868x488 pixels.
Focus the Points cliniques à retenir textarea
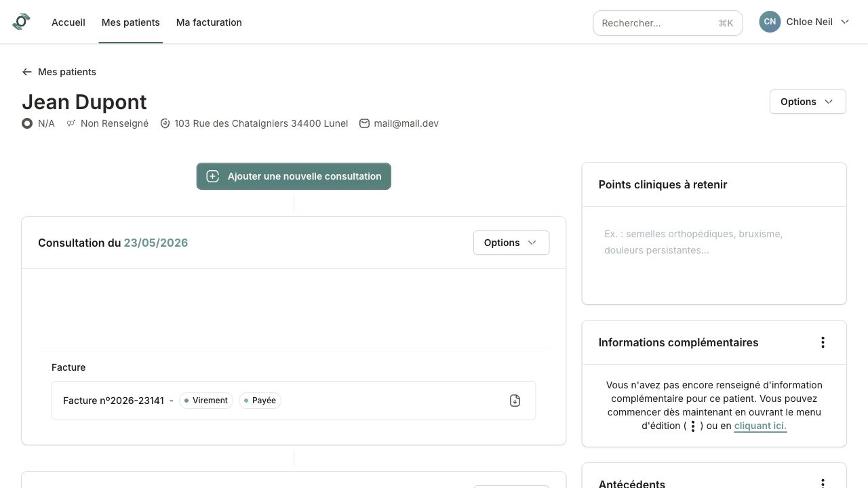click(714, 256)
